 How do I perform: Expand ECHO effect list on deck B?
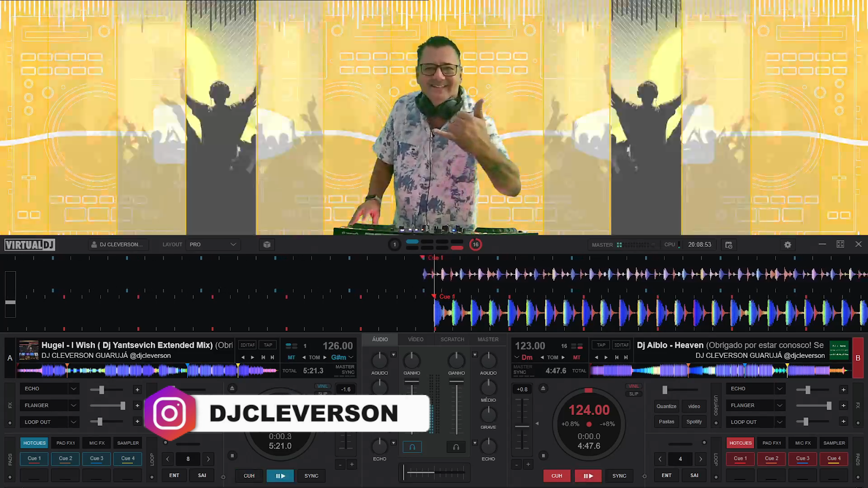(x=780, y=389)
